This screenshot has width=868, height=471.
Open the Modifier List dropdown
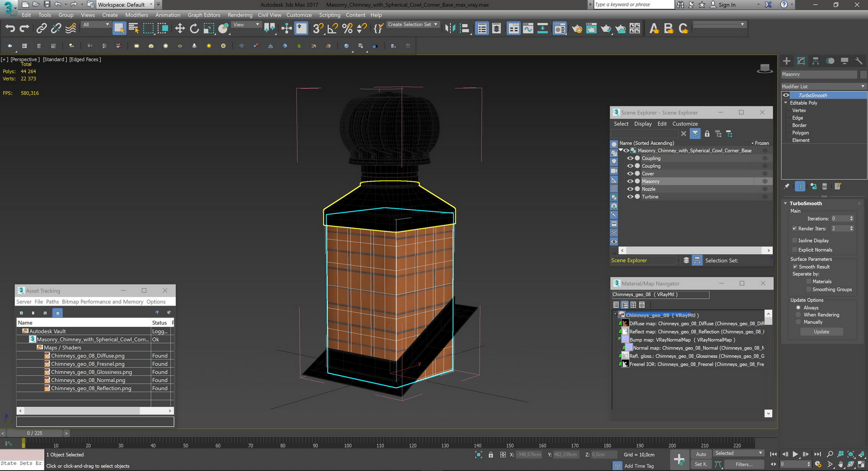(x=824, y=86)
